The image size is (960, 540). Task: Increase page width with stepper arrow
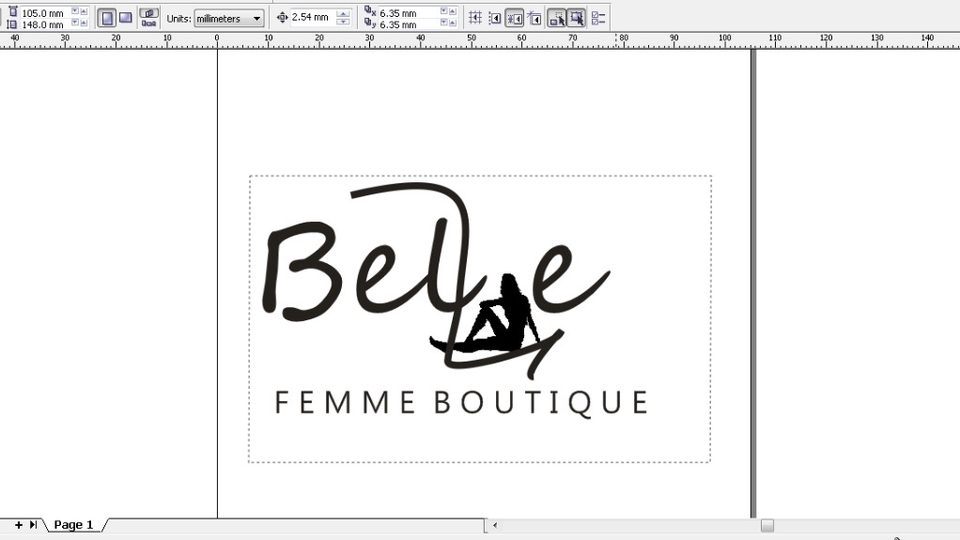[x=84, y=11]
